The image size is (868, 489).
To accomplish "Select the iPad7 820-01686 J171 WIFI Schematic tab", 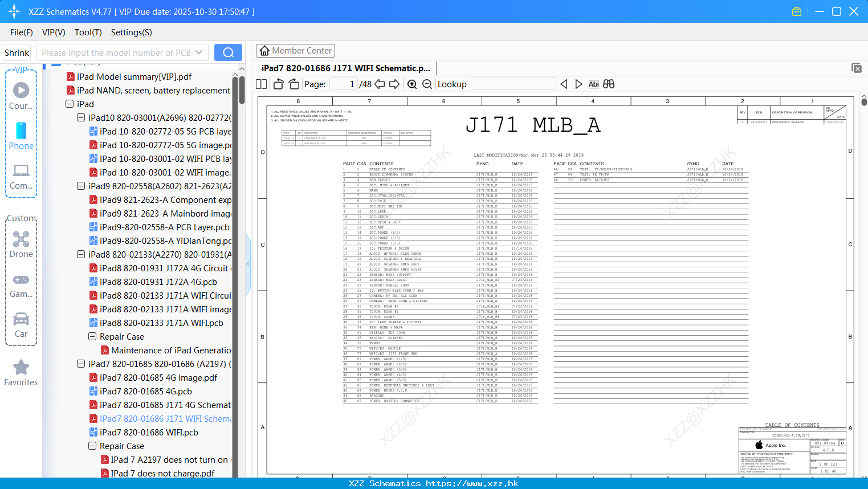I will 345,68.
